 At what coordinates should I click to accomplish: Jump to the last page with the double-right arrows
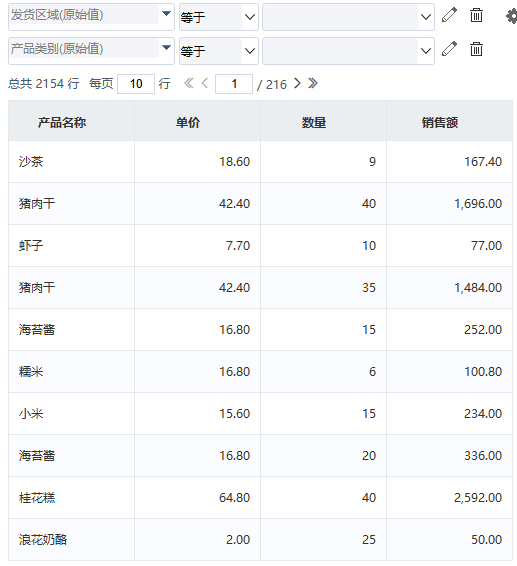[313, 84]
